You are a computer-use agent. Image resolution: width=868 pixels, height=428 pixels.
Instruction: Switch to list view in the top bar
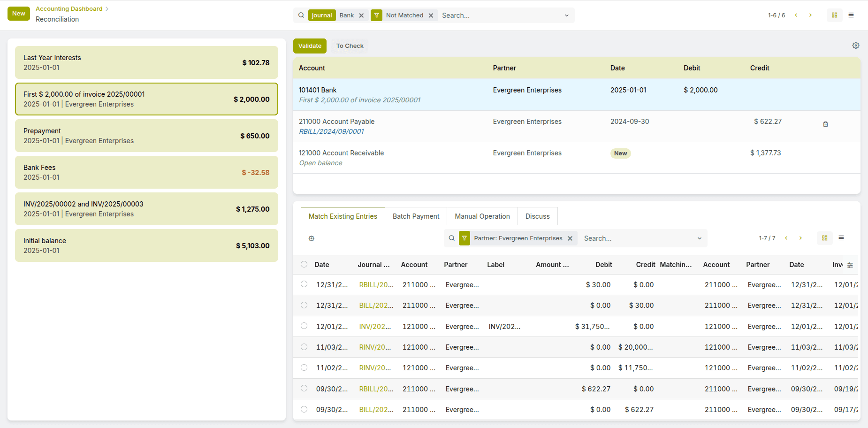coord(851,15)
